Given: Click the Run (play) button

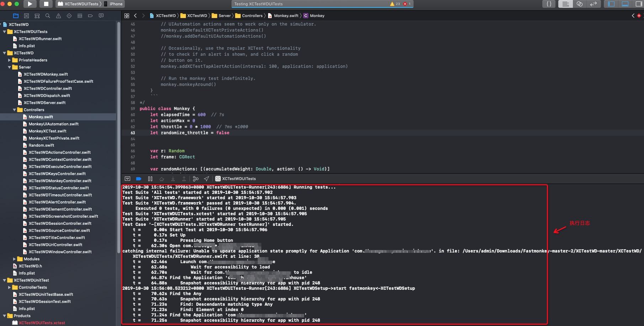Looking at the screenshot, I should click(x=30, y=4).
